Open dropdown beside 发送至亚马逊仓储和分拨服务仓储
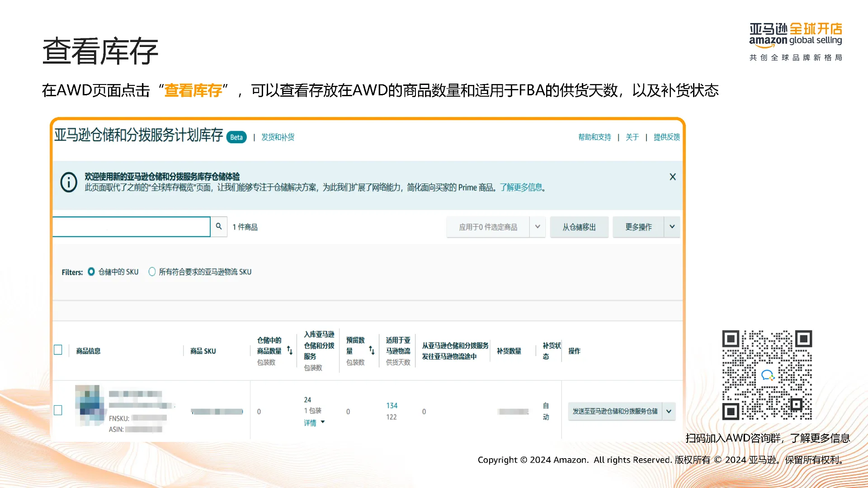The image size is (868, 488). point(669,411)
